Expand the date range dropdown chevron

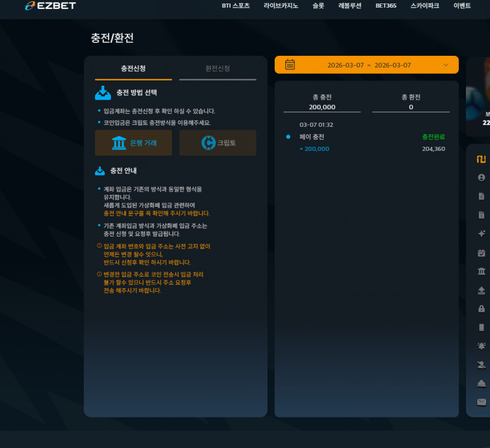point(446,65)
